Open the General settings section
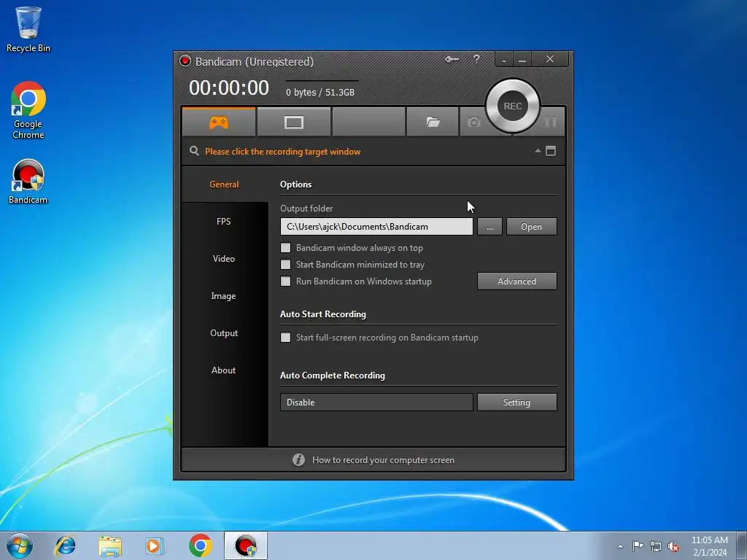 (x=225, y=184)
